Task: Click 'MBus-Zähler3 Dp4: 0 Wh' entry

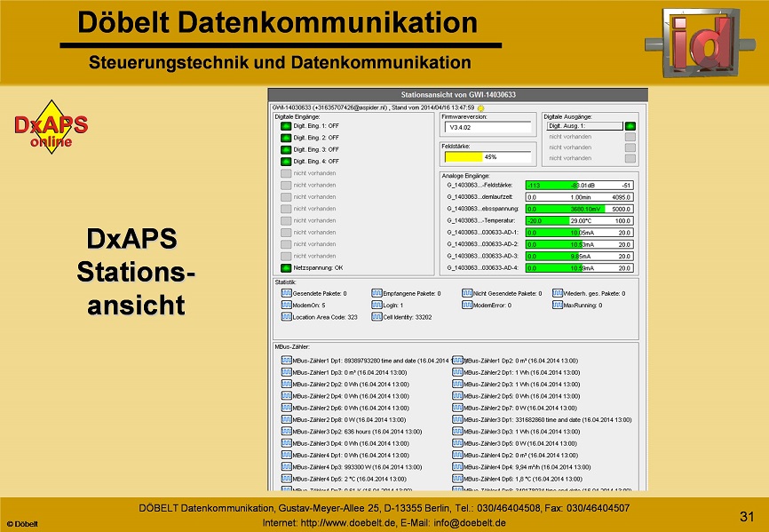Action: (351, 443)
